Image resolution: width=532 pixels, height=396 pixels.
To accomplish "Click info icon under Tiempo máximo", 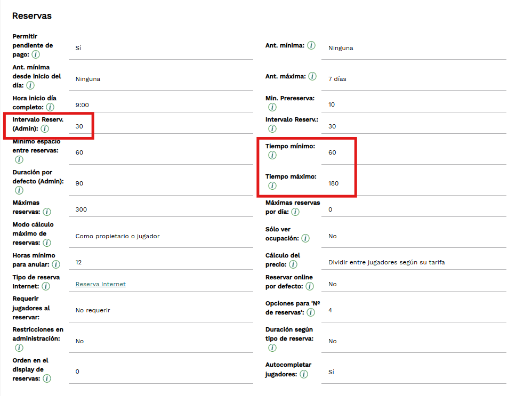I will click(x=272, y=186).
